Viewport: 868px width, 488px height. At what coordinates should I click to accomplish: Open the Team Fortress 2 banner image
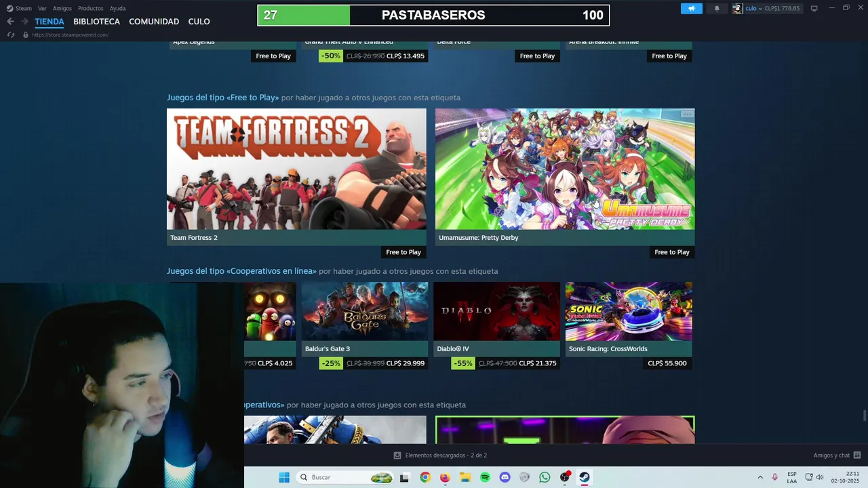click(296, 169)
